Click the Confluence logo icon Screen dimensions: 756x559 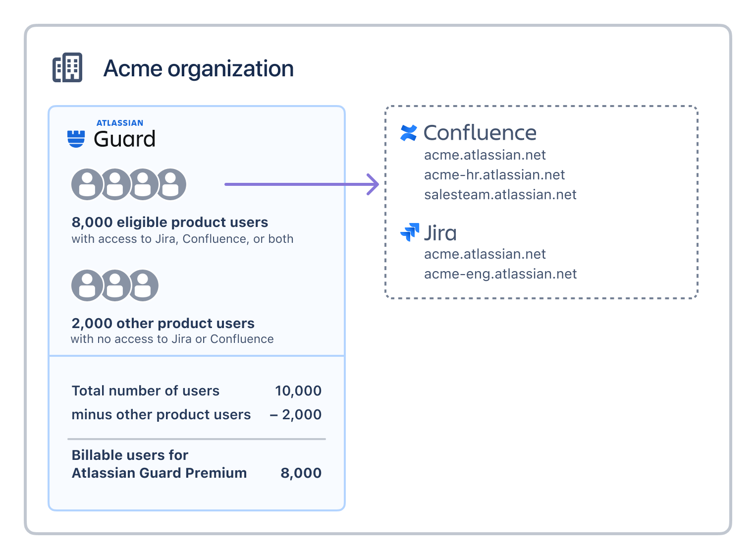(409, 133)
